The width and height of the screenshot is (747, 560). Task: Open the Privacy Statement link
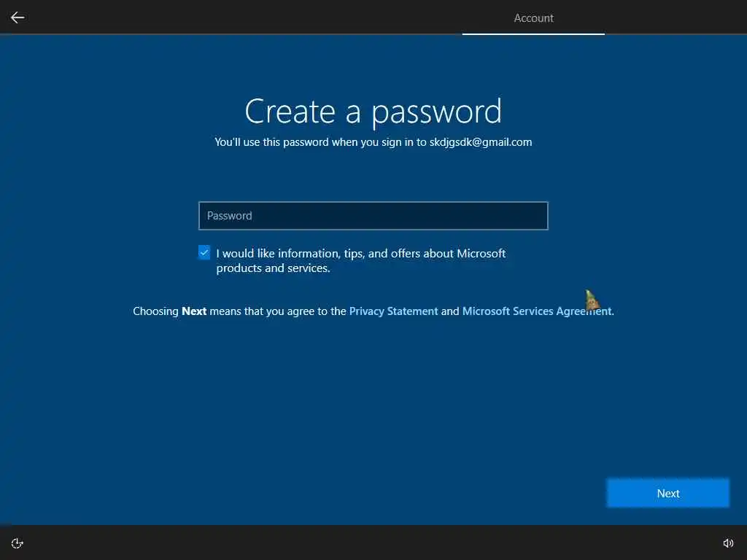pos(393,311)
